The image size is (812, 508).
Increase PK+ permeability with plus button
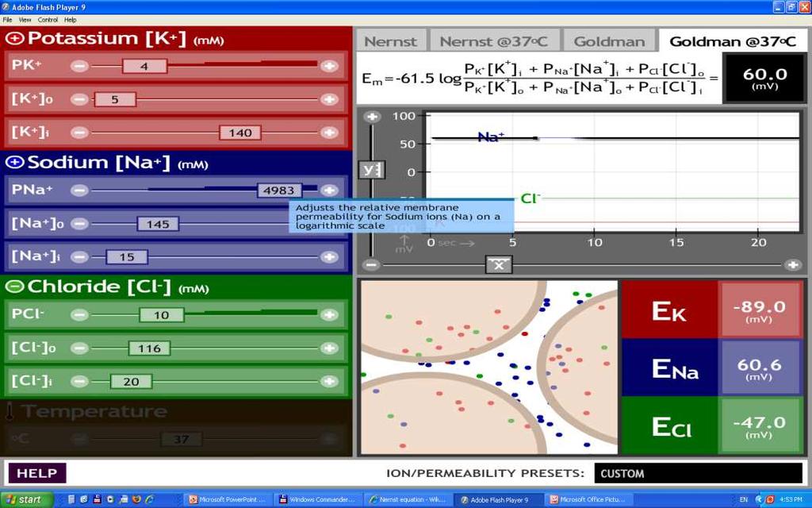tap(329, 67)
